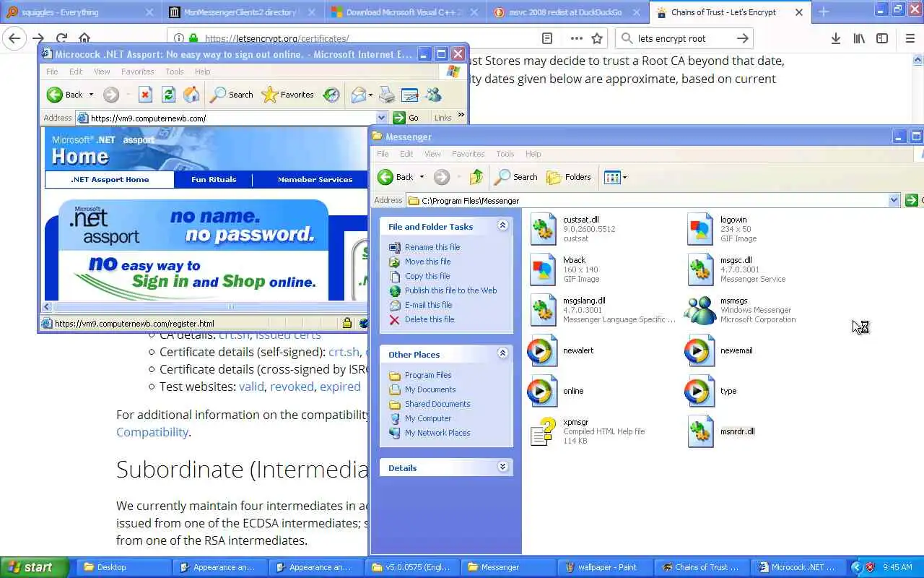Click the Print icon in Internet Explorer
This screenshot has height=578, width=924.
coord(387,95)
